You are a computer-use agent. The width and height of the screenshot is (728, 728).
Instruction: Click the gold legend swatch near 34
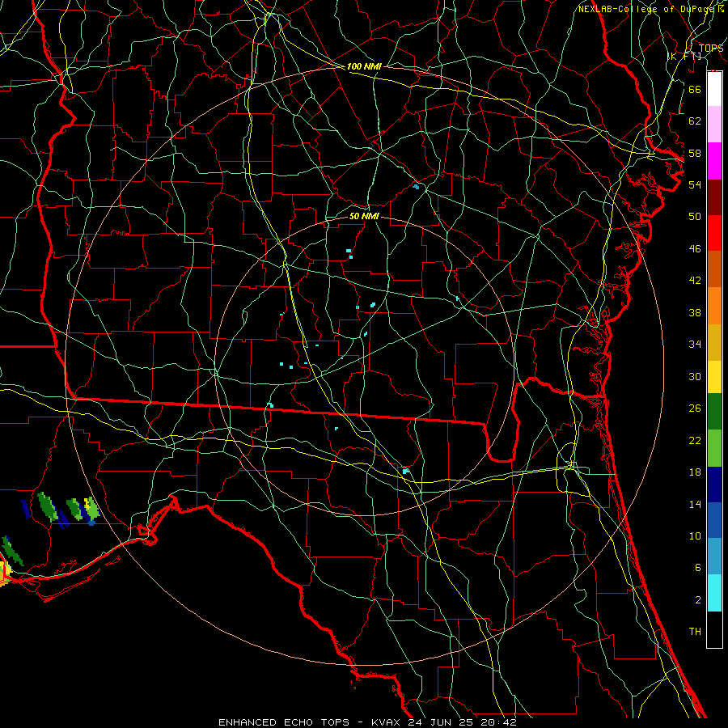(x=714, y=342)
